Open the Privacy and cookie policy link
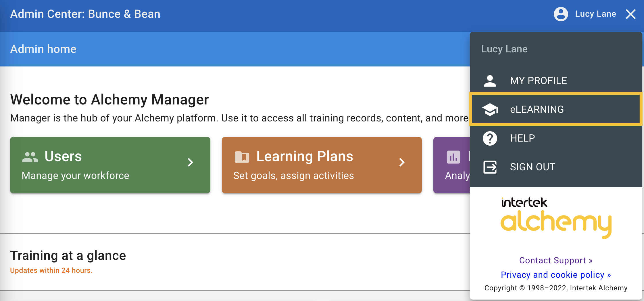The height and width of the screenshot is (301, 644). [x=556, y=275]
